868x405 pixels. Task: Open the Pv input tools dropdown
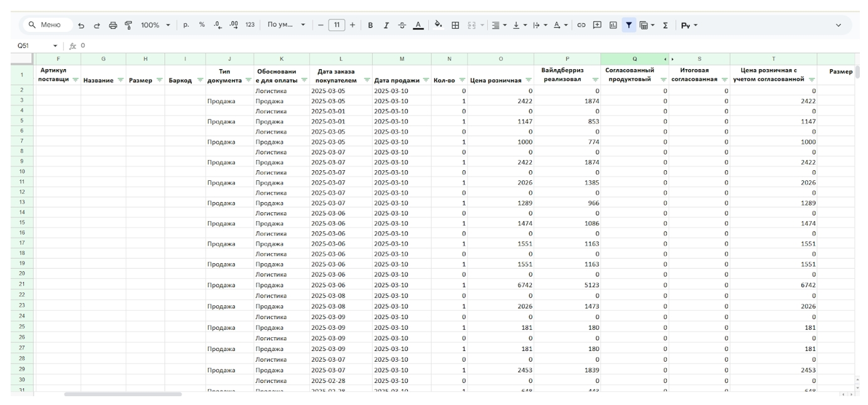coord(689,25)
